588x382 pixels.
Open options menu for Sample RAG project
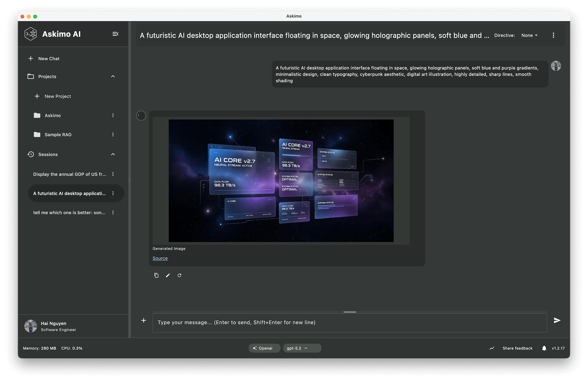point(113,134)
